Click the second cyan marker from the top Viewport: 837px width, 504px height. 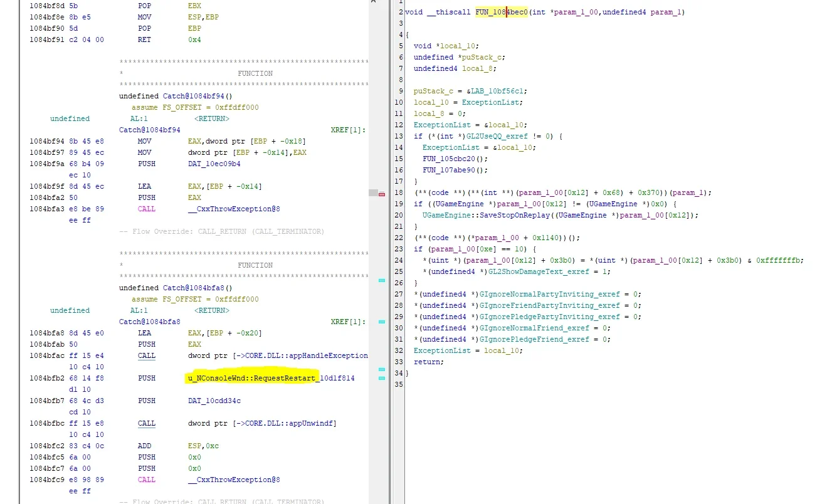pos(382,322)
